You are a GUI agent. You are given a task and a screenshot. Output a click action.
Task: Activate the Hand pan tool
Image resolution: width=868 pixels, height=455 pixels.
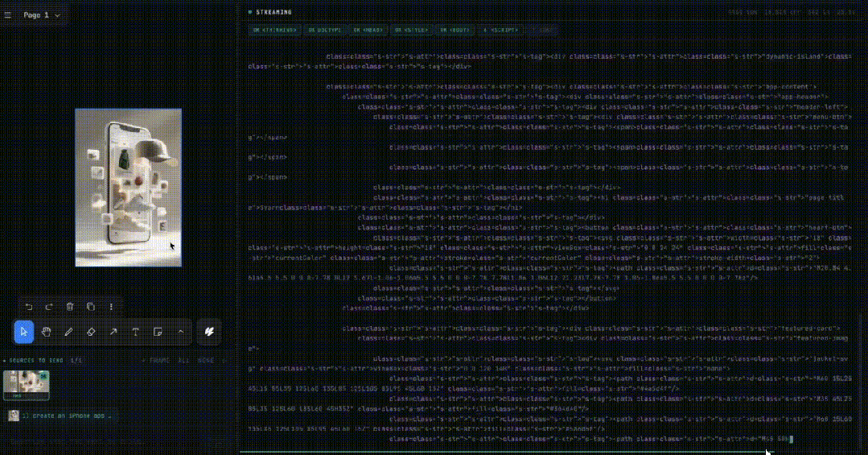coord(47,332)
